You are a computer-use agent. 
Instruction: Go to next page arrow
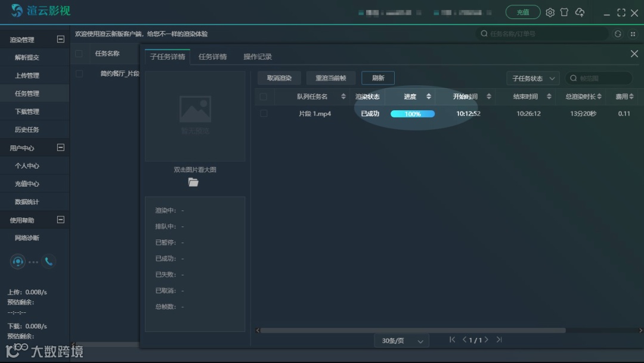(487, 340)
